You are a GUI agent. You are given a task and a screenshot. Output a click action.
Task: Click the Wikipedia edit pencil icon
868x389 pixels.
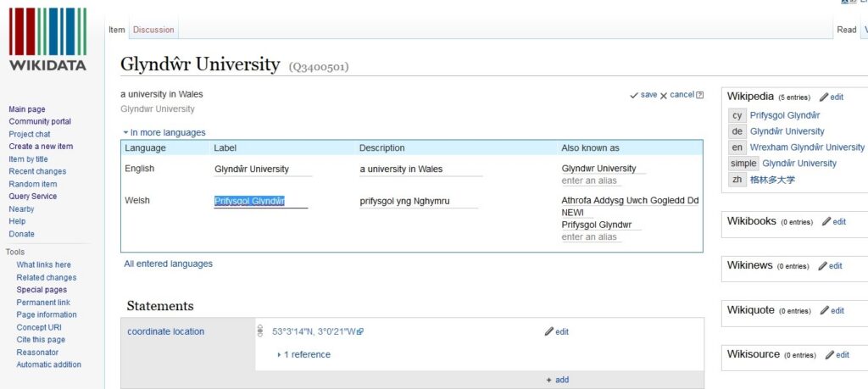tap(823, 97)
